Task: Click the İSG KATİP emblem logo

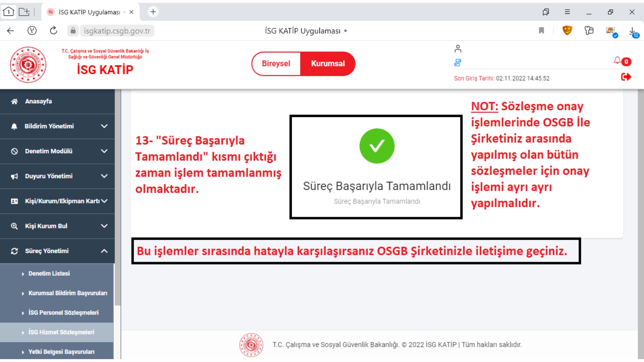Action: [28, 65]
